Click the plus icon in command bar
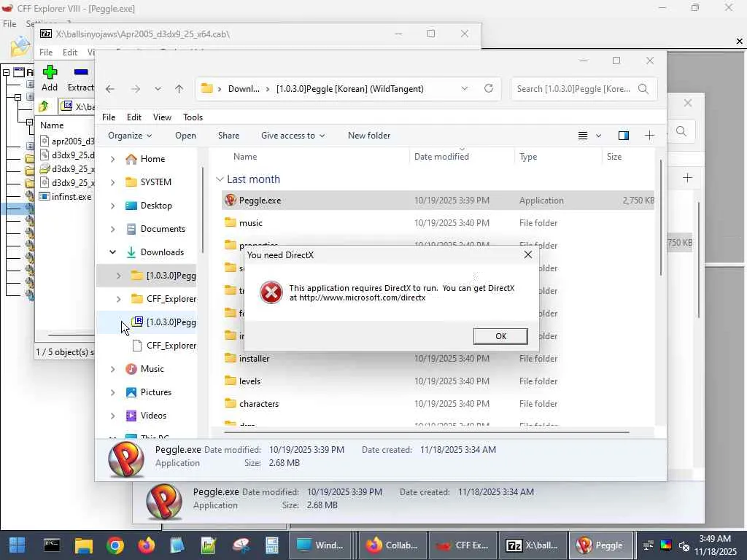 [649, 136]
